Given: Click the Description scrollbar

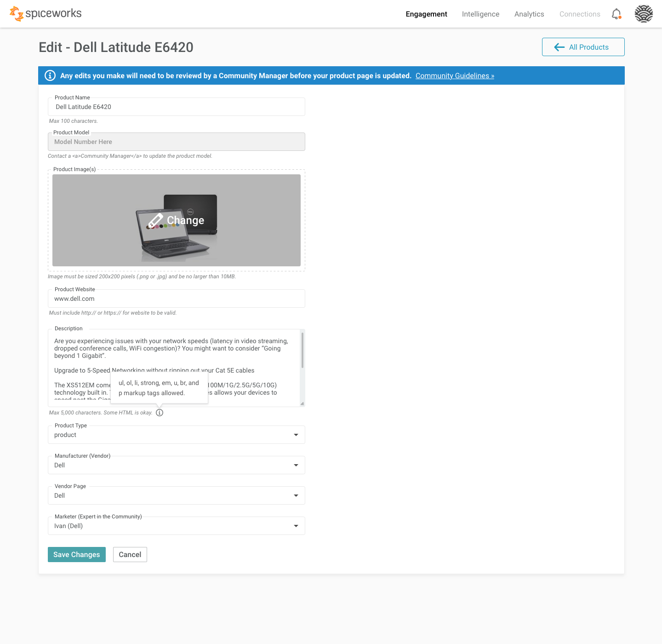Looking at the screenshot, I should 302,351.
